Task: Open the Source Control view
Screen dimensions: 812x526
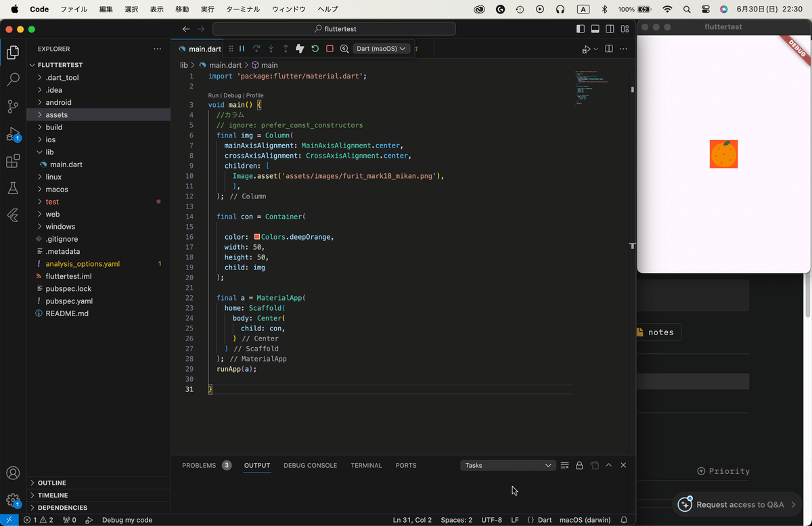Action: coord(13,106)
